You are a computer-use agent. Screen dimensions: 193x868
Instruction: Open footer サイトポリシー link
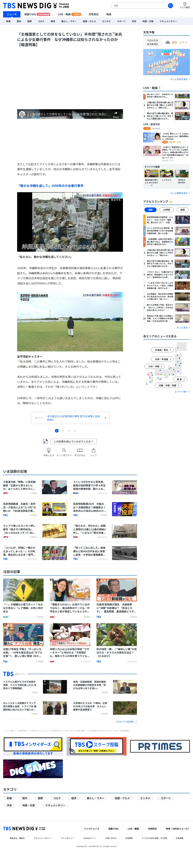(x=67, y=838)
